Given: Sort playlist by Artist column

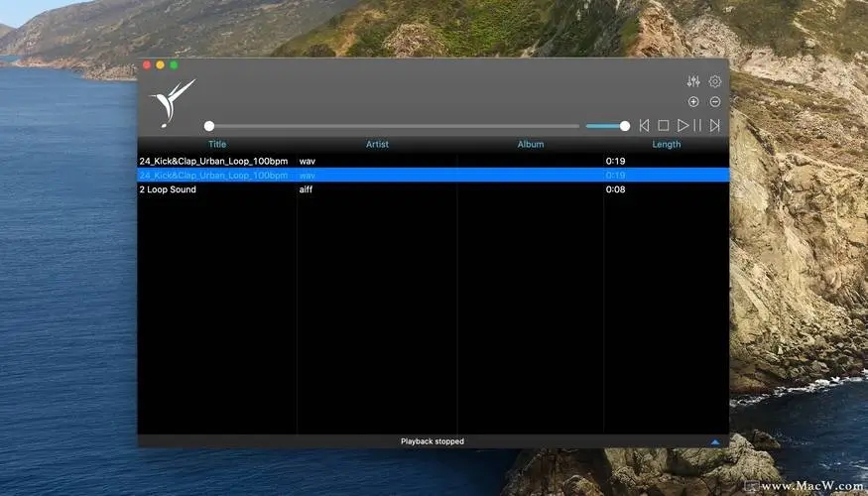Looking at the screenshot, I should pyautogui.click(x=377, y=145).
